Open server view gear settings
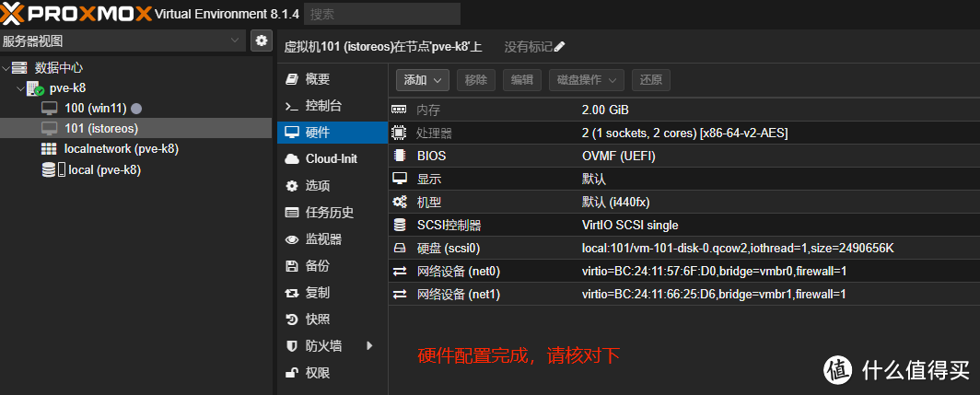980x395 pixels. (262, 41)
